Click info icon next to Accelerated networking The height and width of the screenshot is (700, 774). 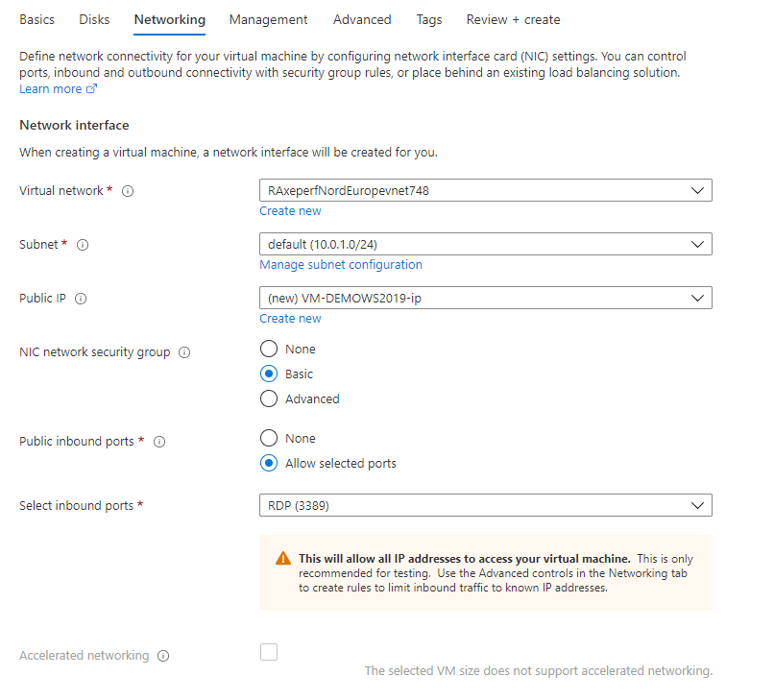pos(163,656)
